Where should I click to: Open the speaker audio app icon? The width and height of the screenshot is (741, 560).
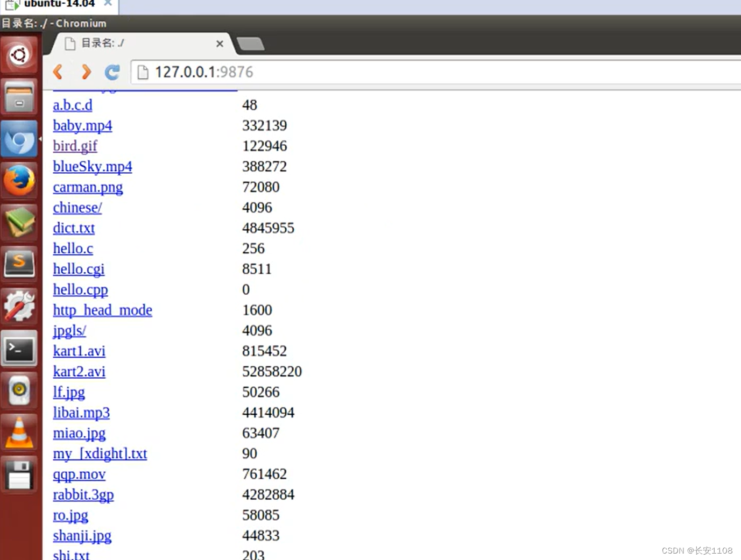[x=19, y=390]
